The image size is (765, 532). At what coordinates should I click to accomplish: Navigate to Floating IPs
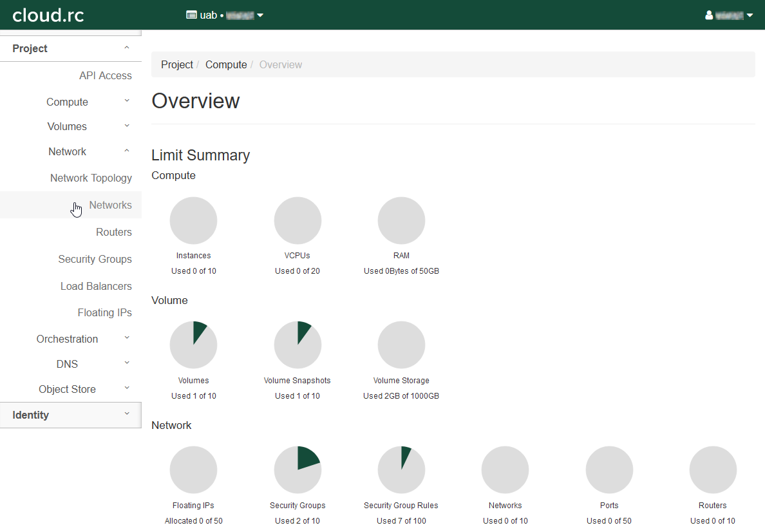pos(104,313)
